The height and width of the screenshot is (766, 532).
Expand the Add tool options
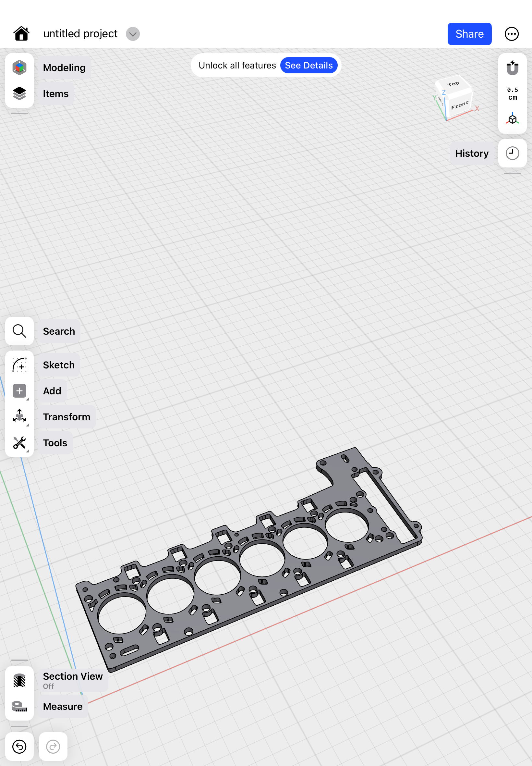[28, 399]
